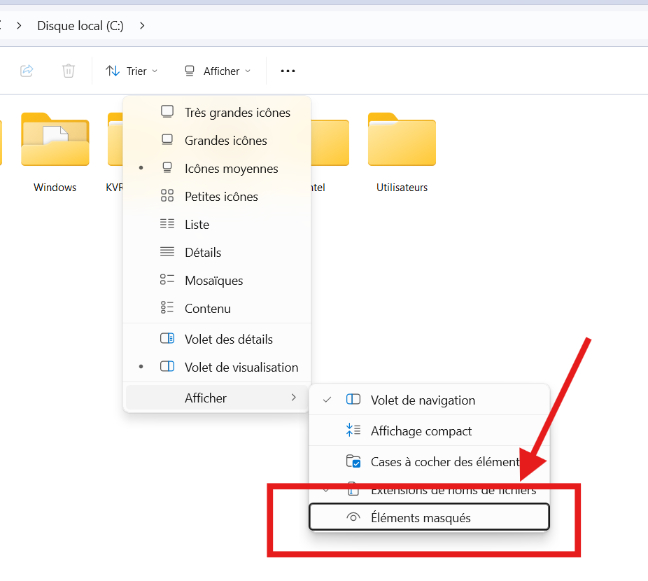Click the Détails lines icon
The height and width of the screenshot is (581, 648).
point(167,251)
